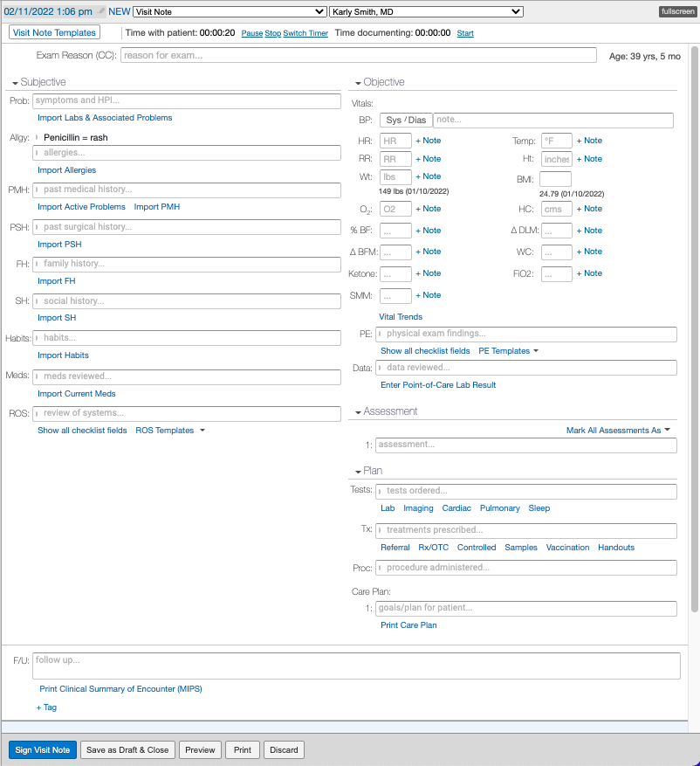Click Import Allergies link
The image size is (700, 766).
point(67,170)
